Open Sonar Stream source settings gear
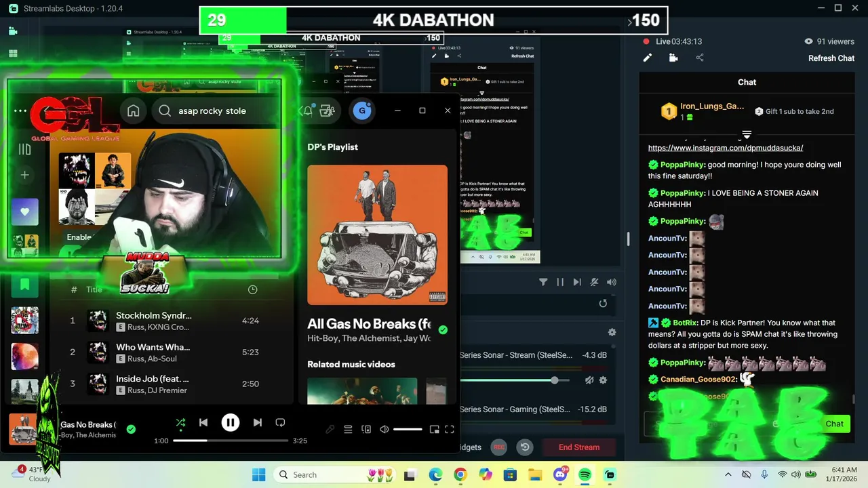This screenshot has height=488, width=868. tap(603, 380)
